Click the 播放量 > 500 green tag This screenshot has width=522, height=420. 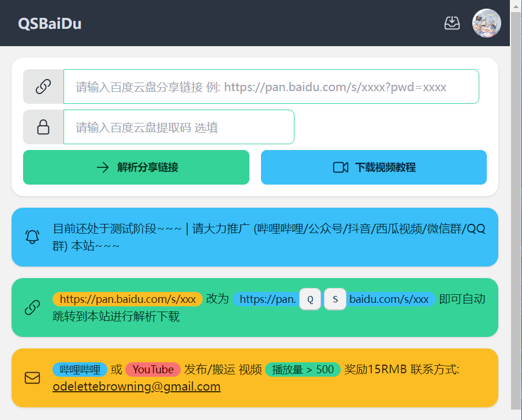tap(303, 369)
